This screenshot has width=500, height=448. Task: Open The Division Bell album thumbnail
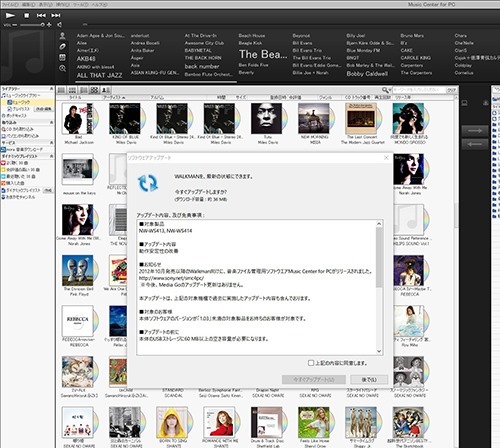coord(79,270)
